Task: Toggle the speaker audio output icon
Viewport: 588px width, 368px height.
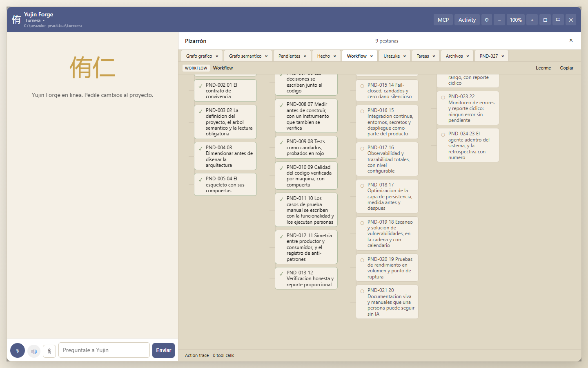Action: tap(34, 351)
